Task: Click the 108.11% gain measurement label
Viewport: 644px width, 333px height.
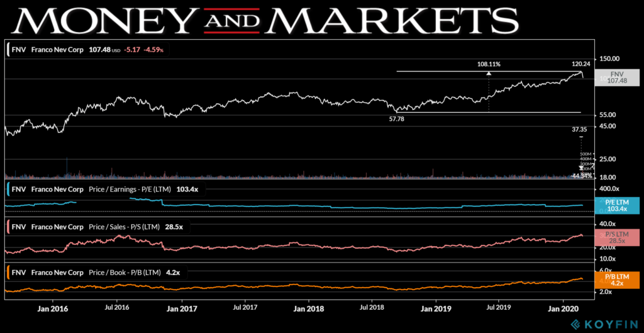Action: click(x=489, y=64)
